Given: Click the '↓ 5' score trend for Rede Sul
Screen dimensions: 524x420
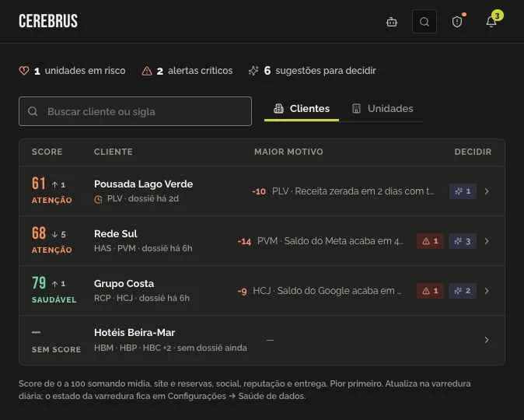Looking at the screenshot, I should [x=59, y=234].
